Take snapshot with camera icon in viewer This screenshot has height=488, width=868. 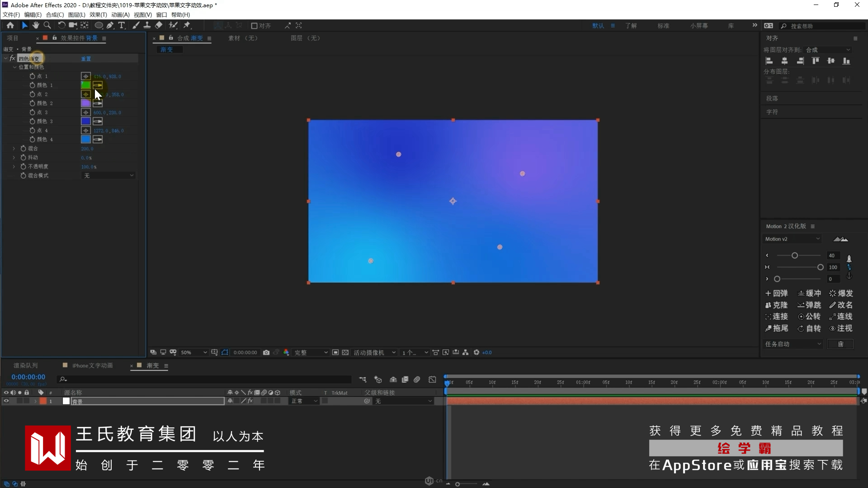click(x=266, y=352)
